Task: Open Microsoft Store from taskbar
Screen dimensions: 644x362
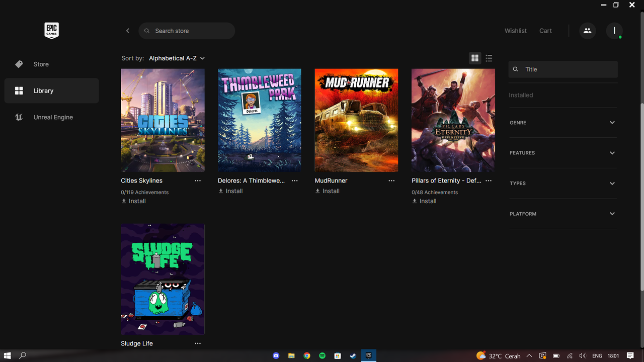Action: [x=338, y=355]
